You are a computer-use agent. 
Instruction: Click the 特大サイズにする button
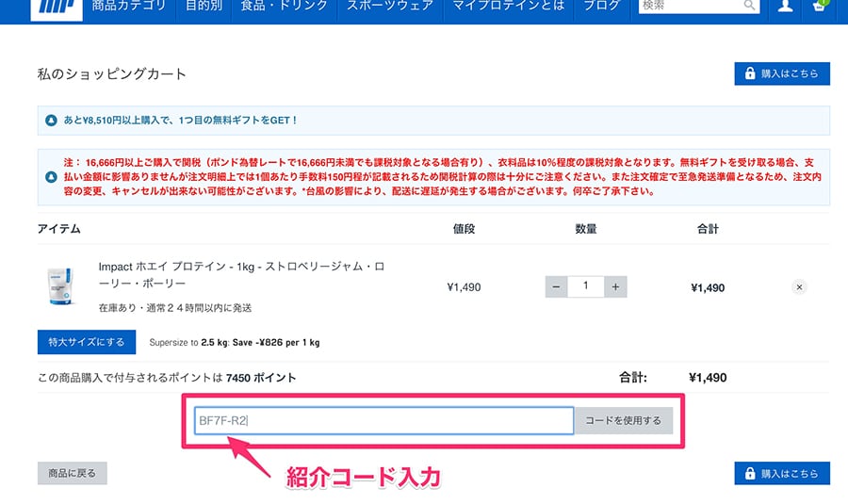tap(87, 342)
